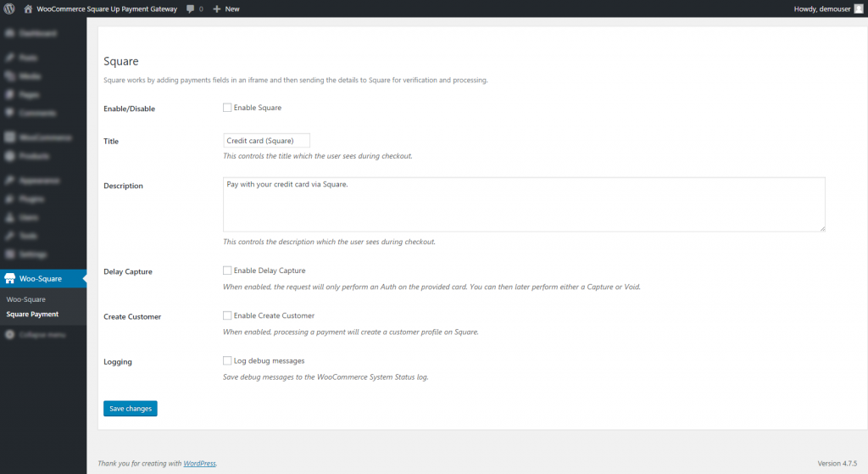
Task: Open the Square Payment submenu item
Action: [x=32, y=314]
